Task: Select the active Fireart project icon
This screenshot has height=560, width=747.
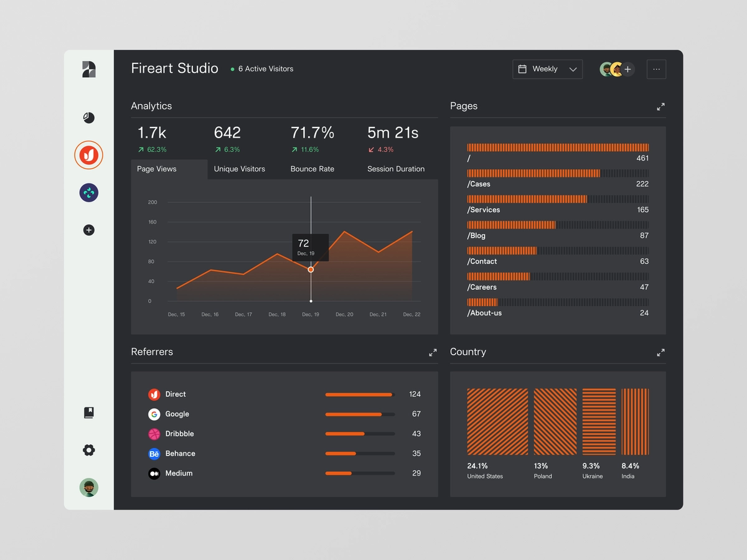Action: [88, 155]
